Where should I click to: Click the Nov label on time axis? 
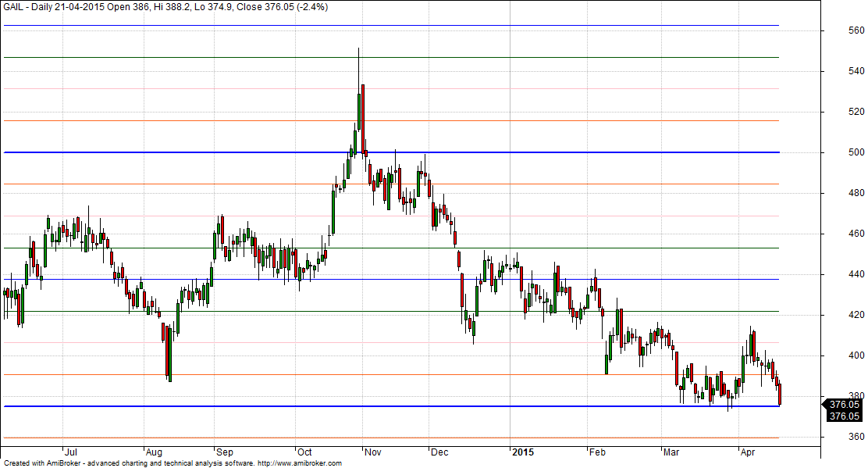tap(372, 452)
